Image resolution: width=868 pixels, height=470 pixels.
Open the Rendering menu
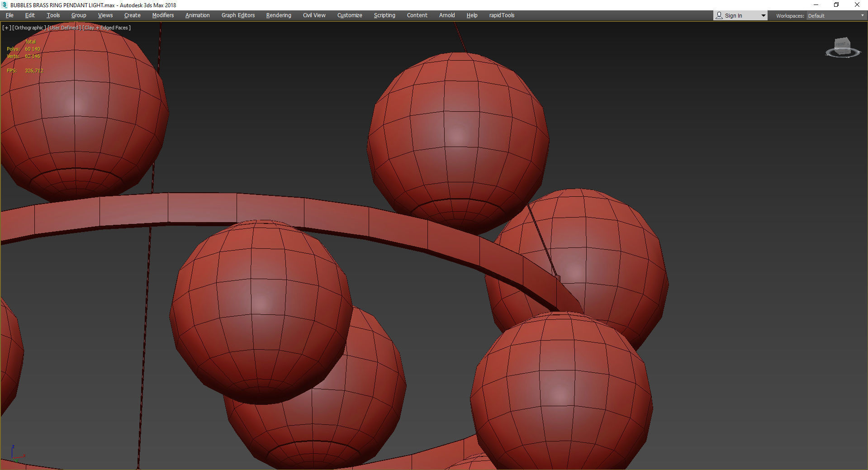click(x=279, y=15)
